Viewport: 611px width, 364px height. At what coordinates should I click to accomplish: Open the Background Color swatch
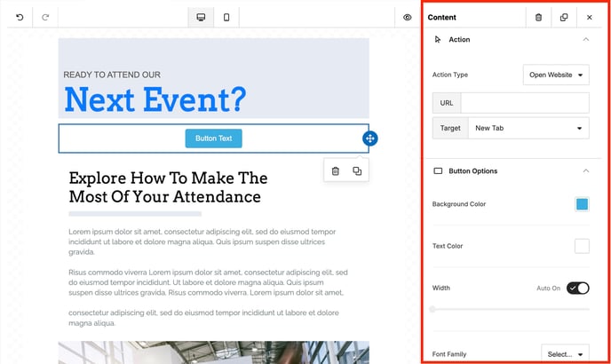pyautogui.click(x=582, y=204)
